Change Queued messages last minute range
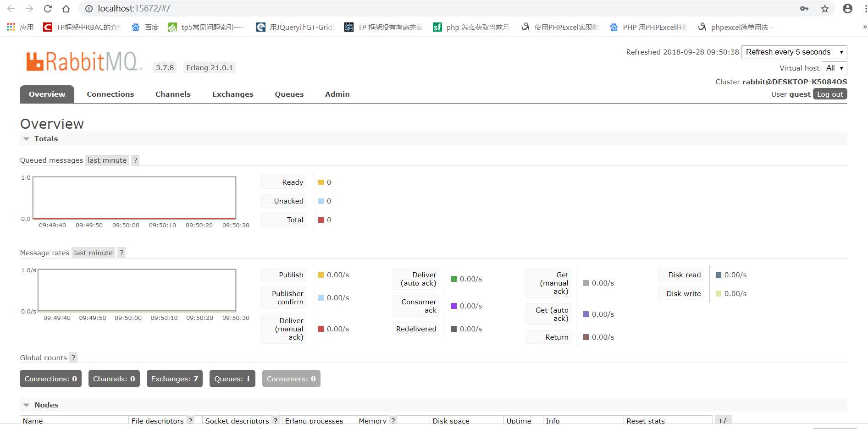The image size is (868, 429). 107,160
